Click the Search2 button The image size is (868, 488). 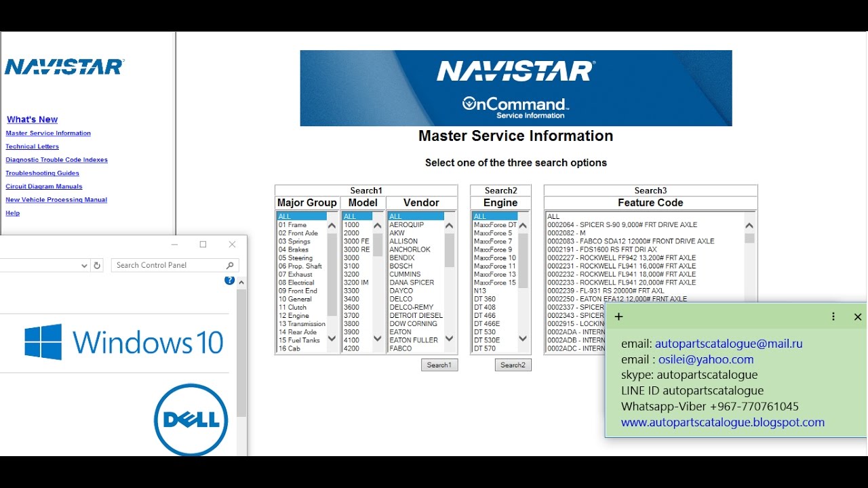pos(513,365)
